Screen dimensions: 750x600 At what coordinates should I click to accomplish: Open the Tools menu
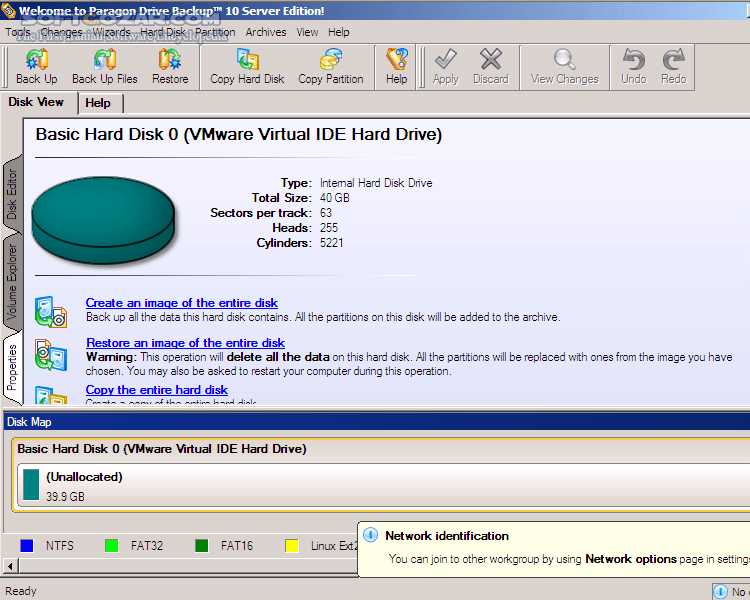coord(18,32)
